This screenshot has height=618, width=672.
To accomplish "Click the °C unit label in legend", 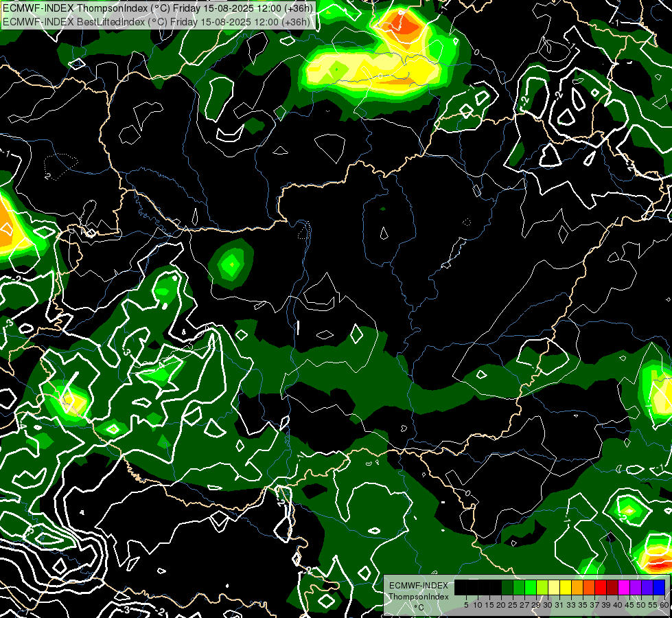I will tap(419, 608).
